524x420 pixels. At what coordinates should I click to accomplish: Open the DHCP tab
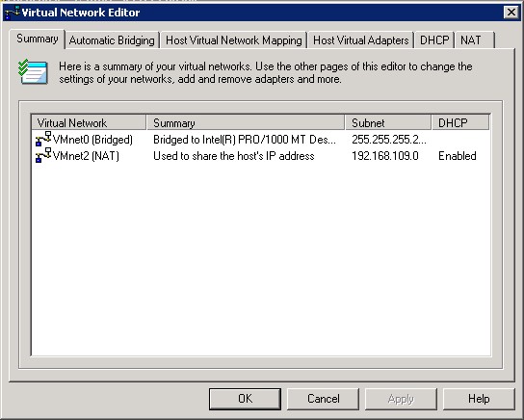point(434,40)
